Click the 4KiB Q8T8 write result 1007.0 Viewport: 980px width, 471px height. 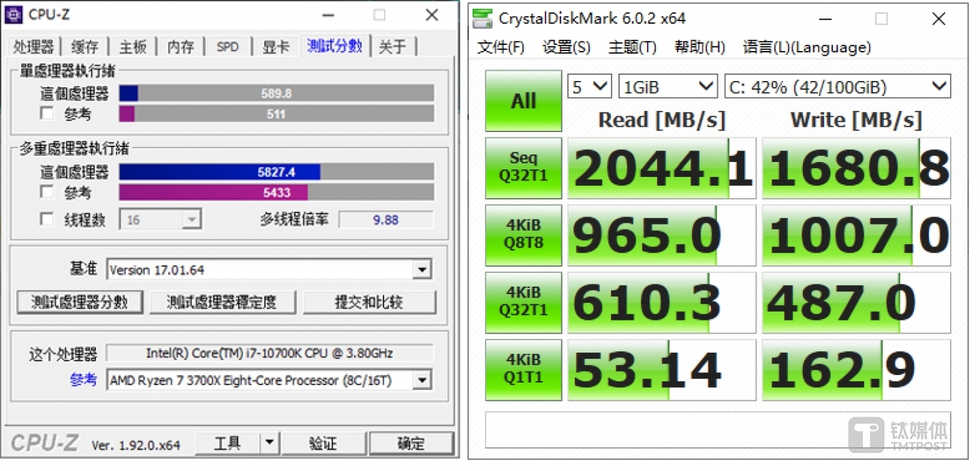(x=856, y=235)
